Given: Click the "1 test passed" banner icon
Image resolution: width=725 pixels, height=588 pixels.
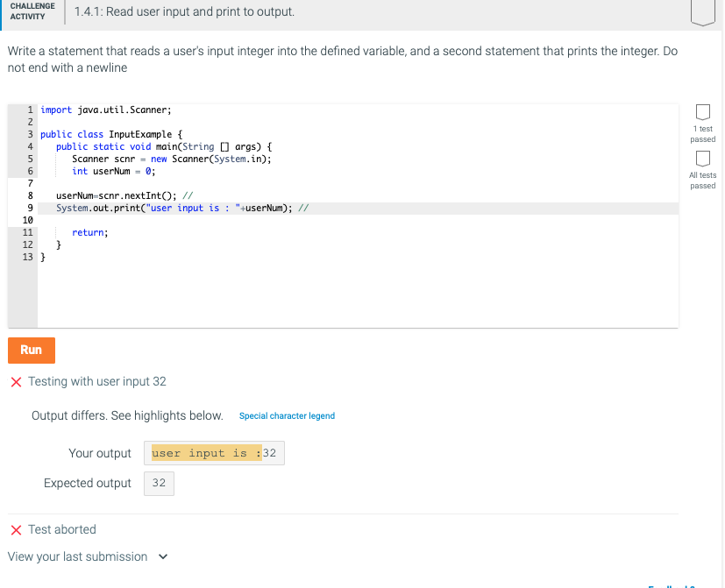Looking at the screenshot, I should click(702, 112).
